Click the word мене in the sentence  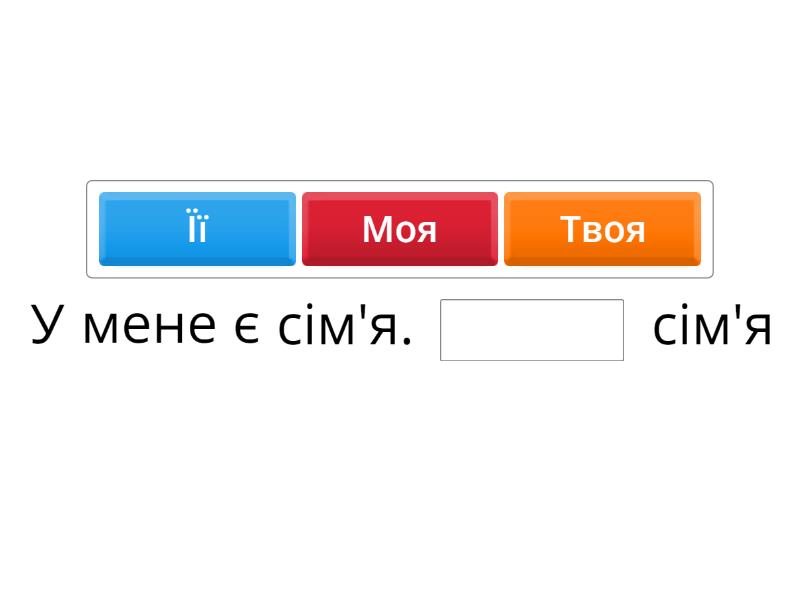[149, 327]
